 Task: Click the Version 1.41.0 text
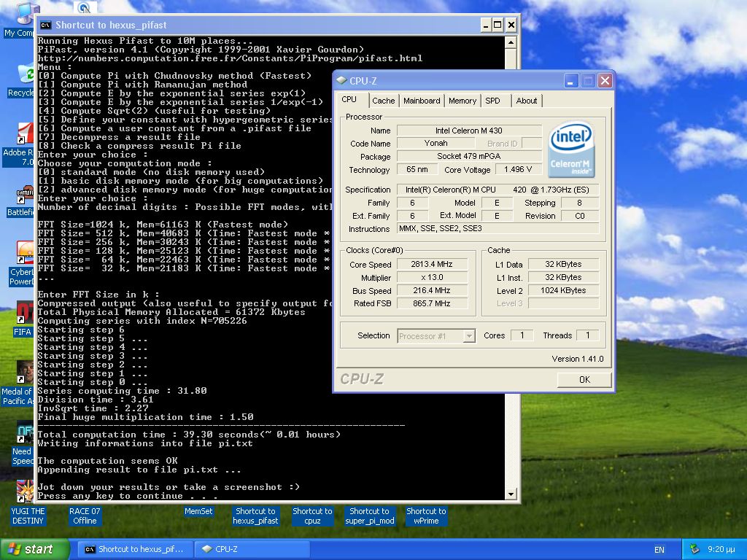click(x=578, y=359)
